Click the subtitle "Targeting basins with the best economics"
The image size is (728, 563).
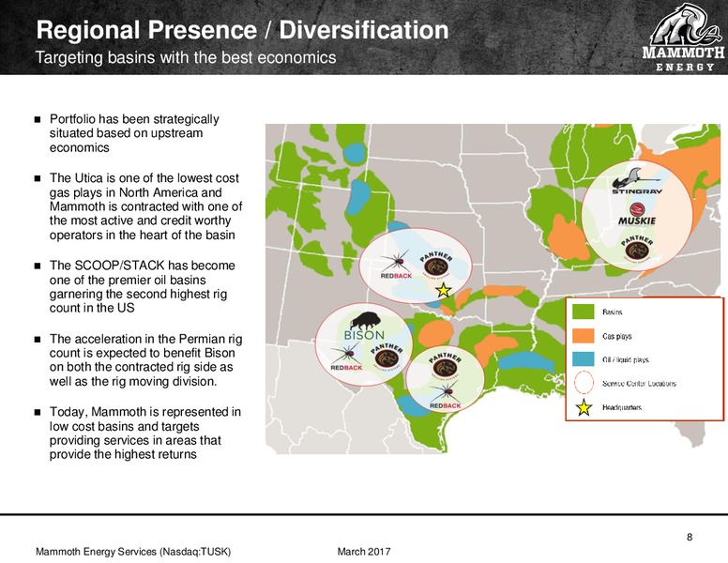click(x=186, y=57)
